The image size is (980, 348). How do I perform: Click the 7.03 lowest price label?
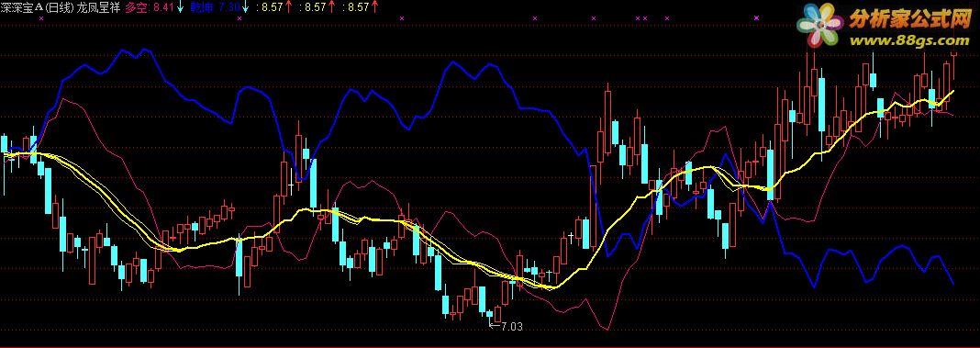pos(511,326)
